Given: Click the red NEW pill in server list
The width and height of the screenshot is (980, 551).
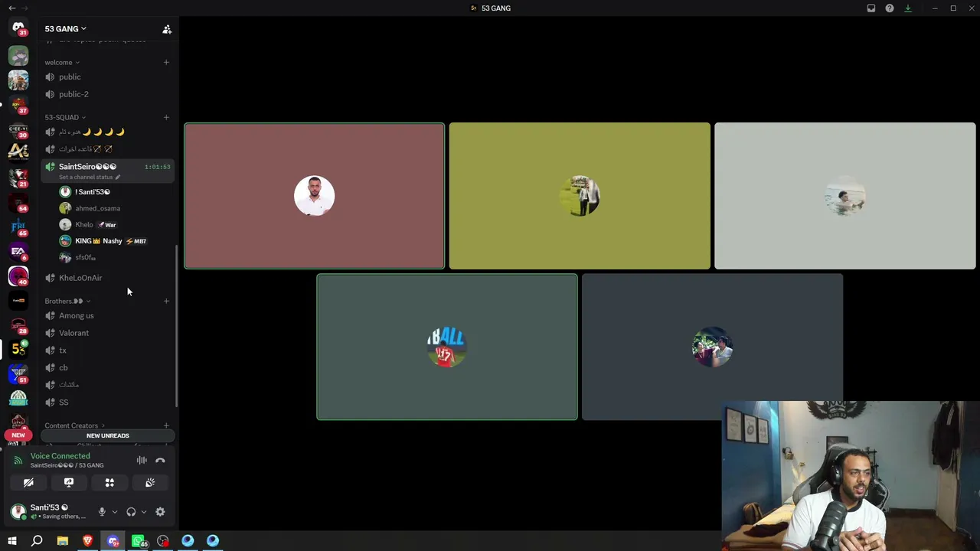Looking at the screenshot, I should pos(18,435).
